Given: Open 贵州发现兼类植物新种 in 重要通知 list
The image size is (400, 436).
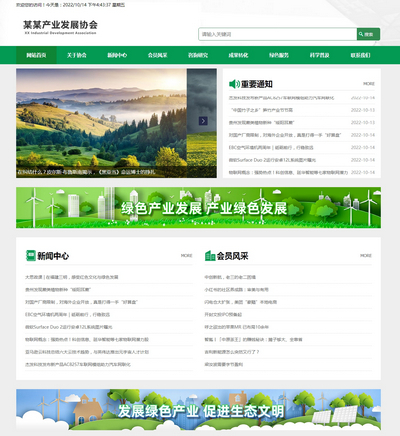Looking at the screenshot, I should [x=262, y=123].
